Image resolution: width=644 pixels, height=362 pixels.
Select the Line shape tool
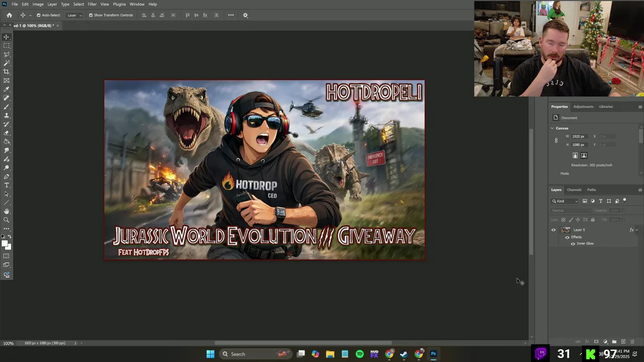pos(7,203)
